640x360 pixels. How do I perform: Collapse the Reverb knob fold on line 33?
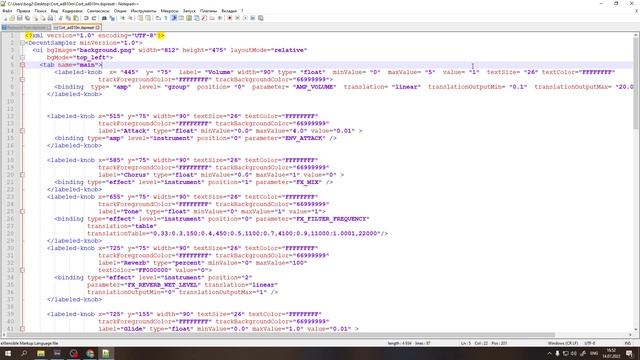click(x=22, y=270)
